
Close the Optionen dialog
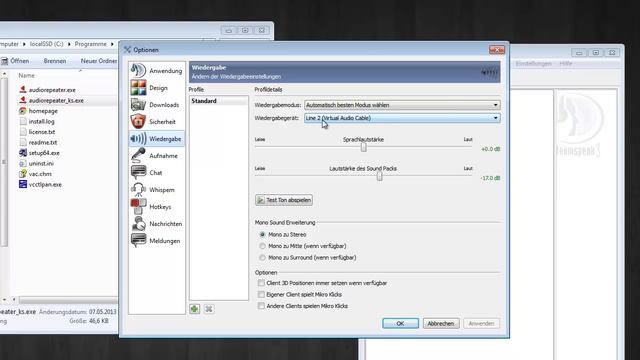tap(497, 50)
